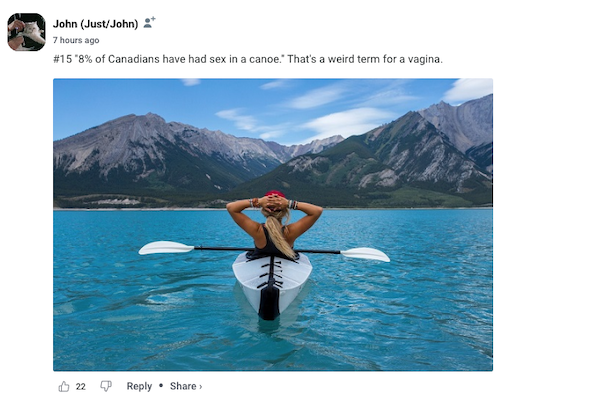Click the '7 hours ago' timestamp

click(x=76, y=40)
